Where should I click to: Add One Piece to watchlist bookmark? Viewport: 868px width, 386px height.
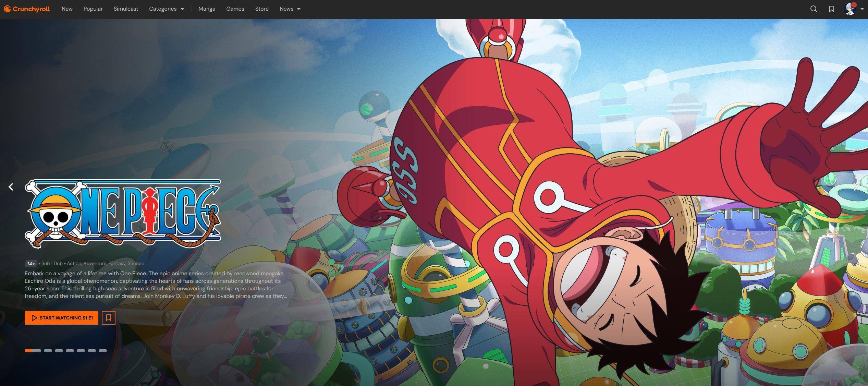pos(109,318)
